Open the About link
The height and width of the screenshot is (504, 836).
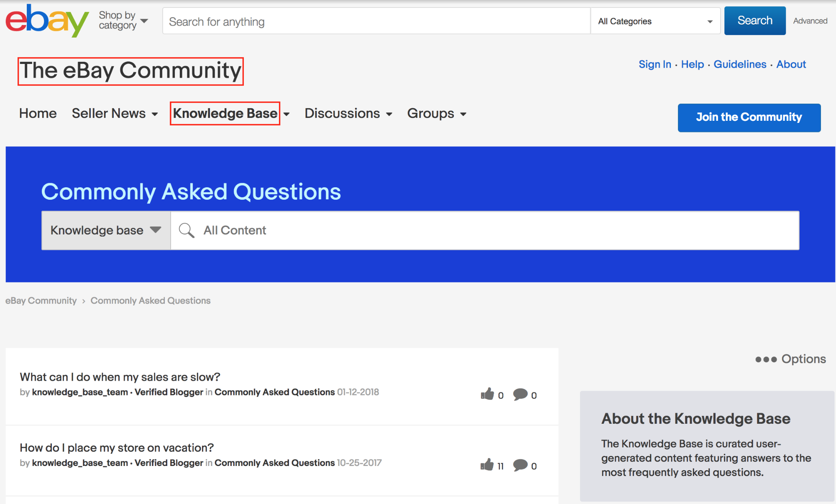click(791, 64)
